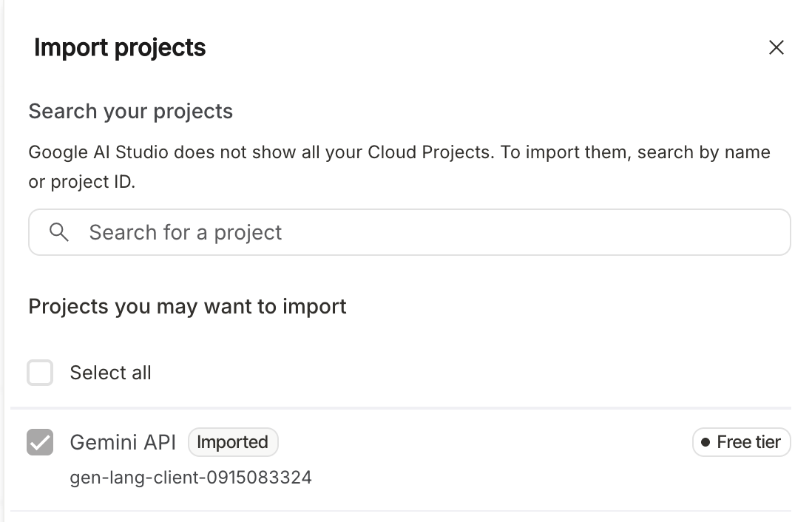
Task: Click the Select all label text
Action: click(110, 373)
